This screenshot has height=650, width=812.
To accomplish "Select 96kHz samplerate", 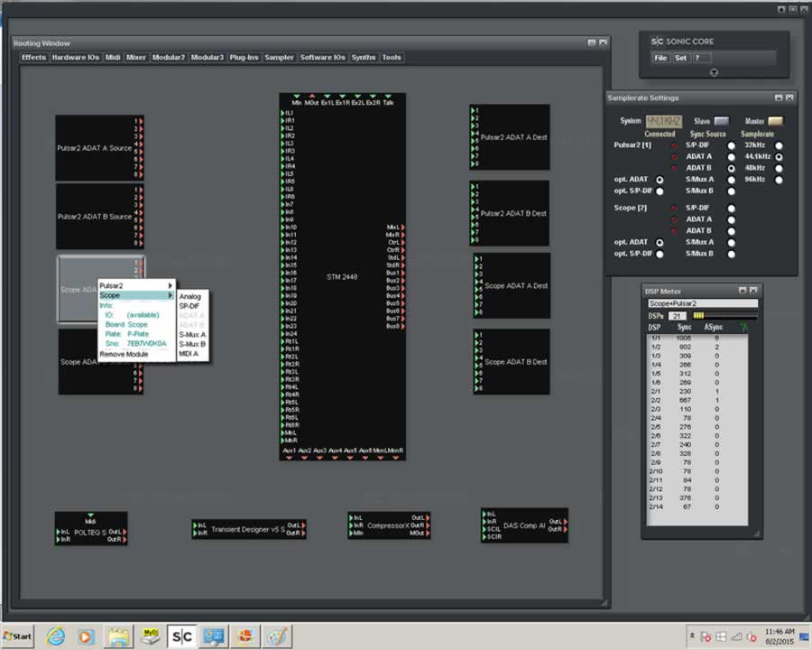I will 779,180.
